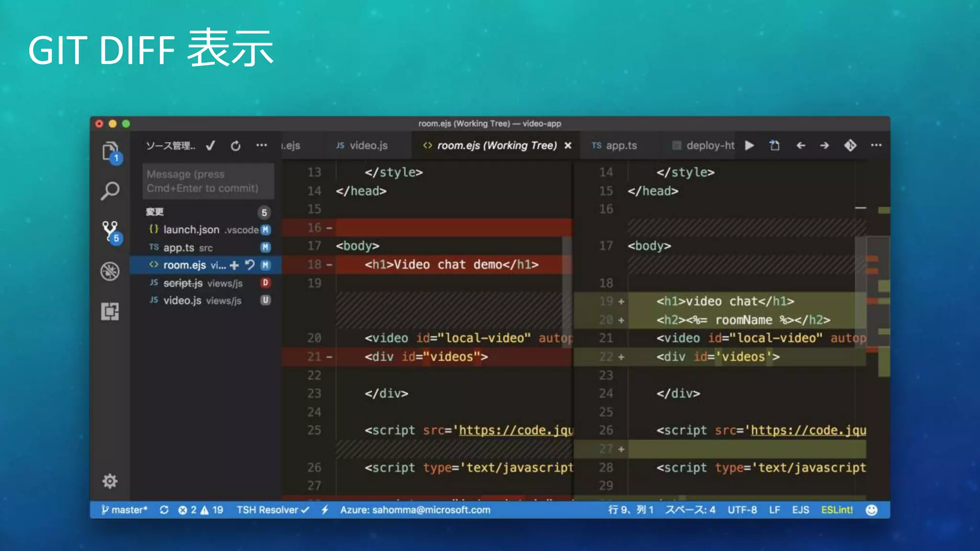Open launch.json in changes list
The height and width of the screenshot is (551, 980).
[x=206, y=230]
